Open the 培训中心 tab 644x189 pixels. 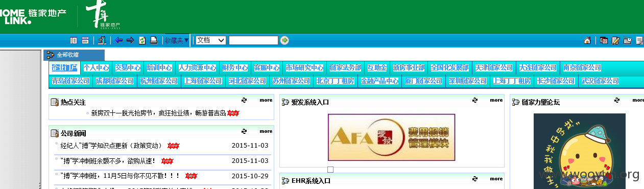pyautogui.click(x=159, y=67)
